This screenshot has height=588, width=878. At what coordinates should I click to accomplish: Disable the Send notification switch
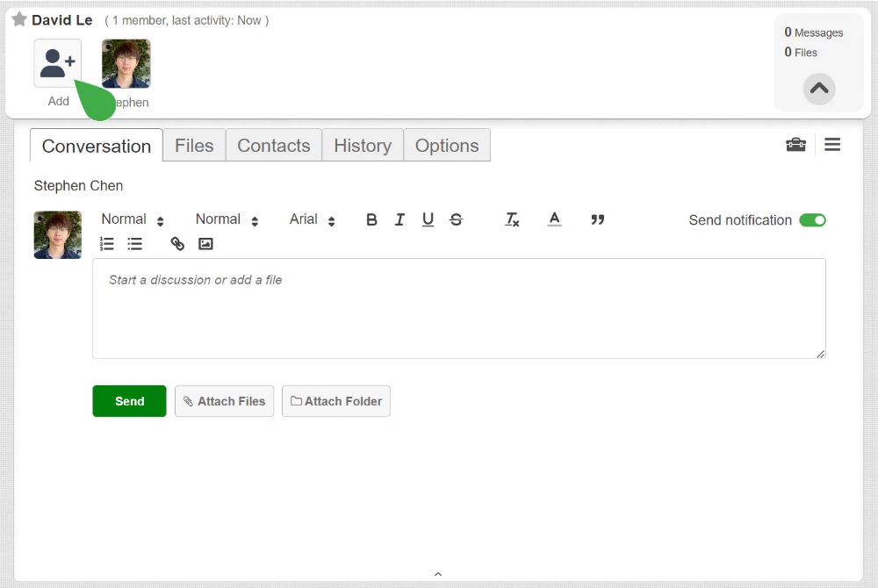[812, 220]
